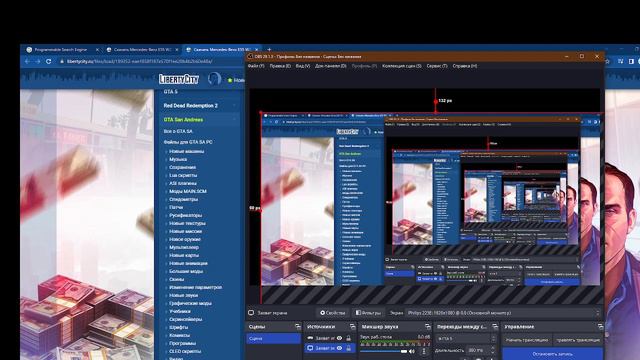Image resolution: width=640 pixels, height=360 pixels.
Task: Click the Свойства properties button
Action: click(333, 313)
